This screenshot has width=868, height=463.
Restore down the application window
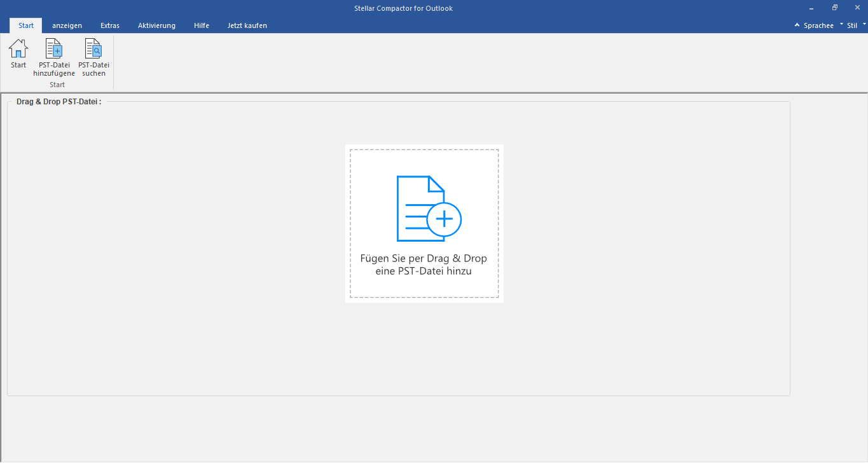pyautogui.click(x=834, y=7)
